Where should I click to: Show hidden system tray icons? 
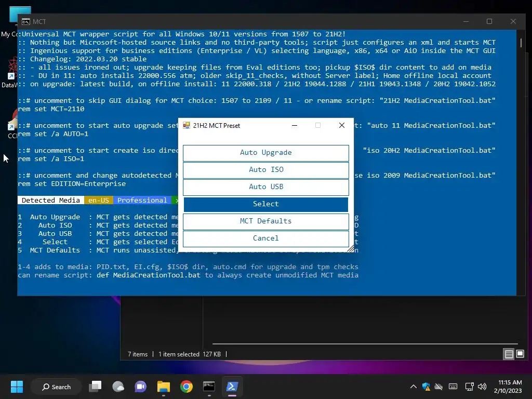tap(413, 387)
